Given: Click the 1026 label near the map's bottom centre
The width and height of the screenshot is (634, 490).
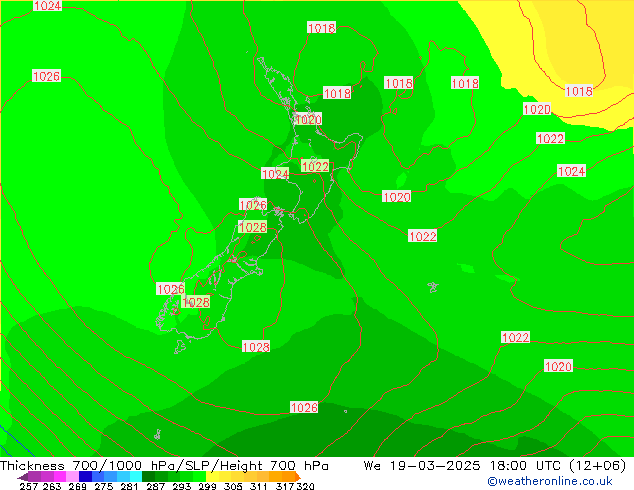Looking at the screenshot, I should pos(304,407).
